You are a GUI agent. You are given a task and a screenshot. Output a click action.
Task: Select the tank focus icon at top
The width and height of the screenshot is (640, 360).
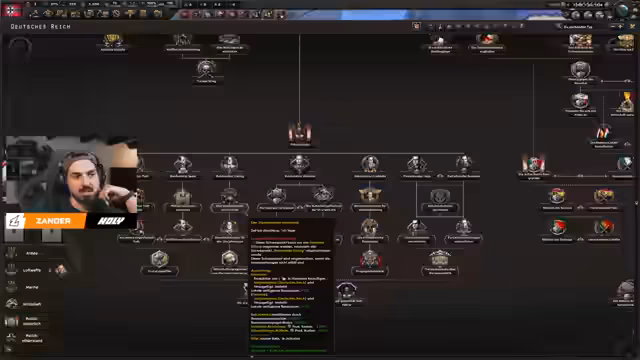click(x=229, y=40)
